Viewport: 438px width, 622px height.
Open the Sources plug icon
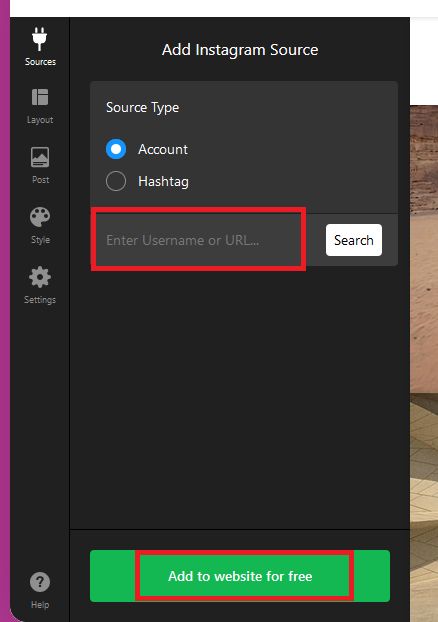40,39
